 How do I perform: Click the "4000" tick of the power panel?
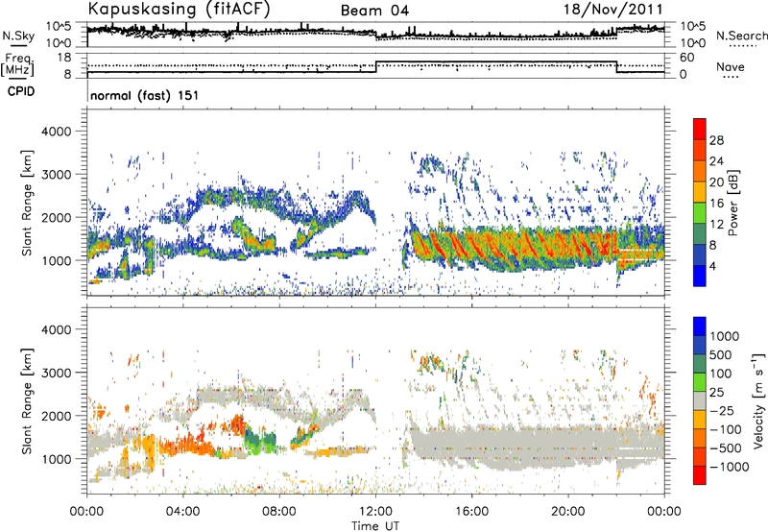[x=56, y=132]
